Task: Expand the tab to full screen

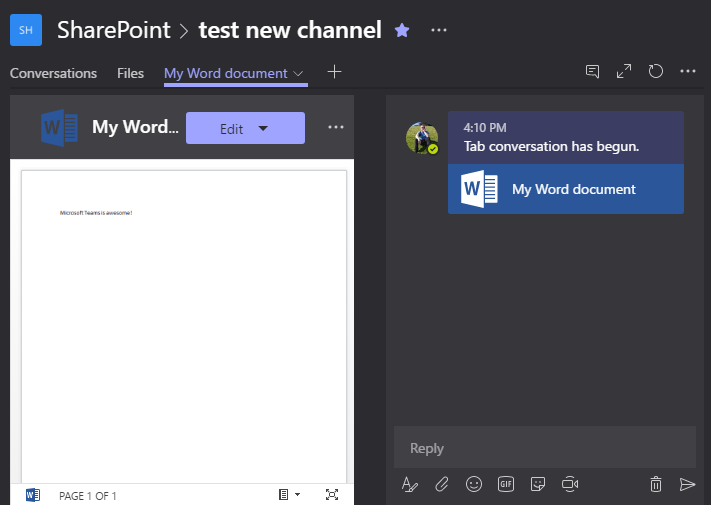Action: tap(624, 71)
